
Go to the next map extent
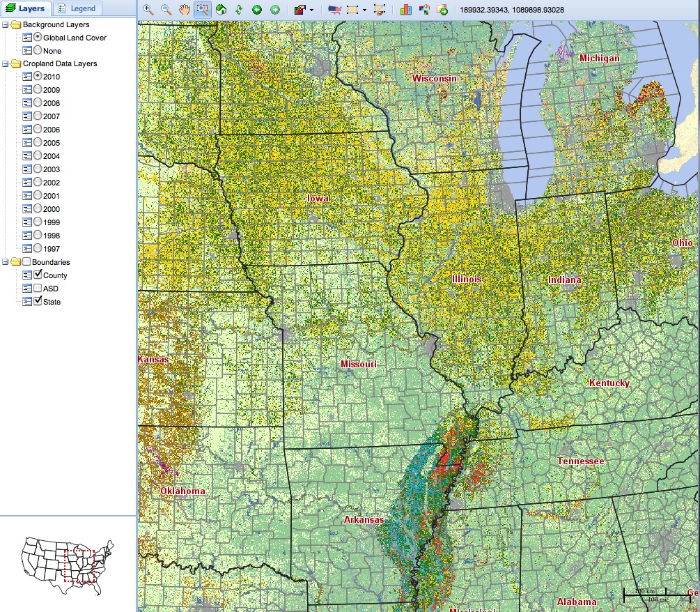tap(275, 9)
